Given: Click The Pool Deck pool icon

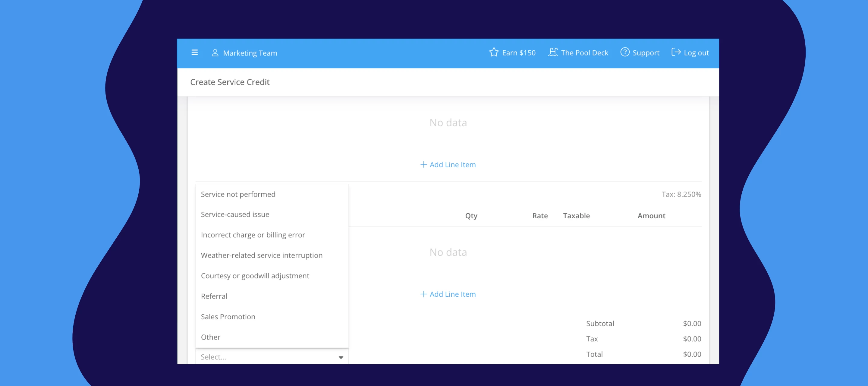Looking at the screenshot, I should (553, 52).
